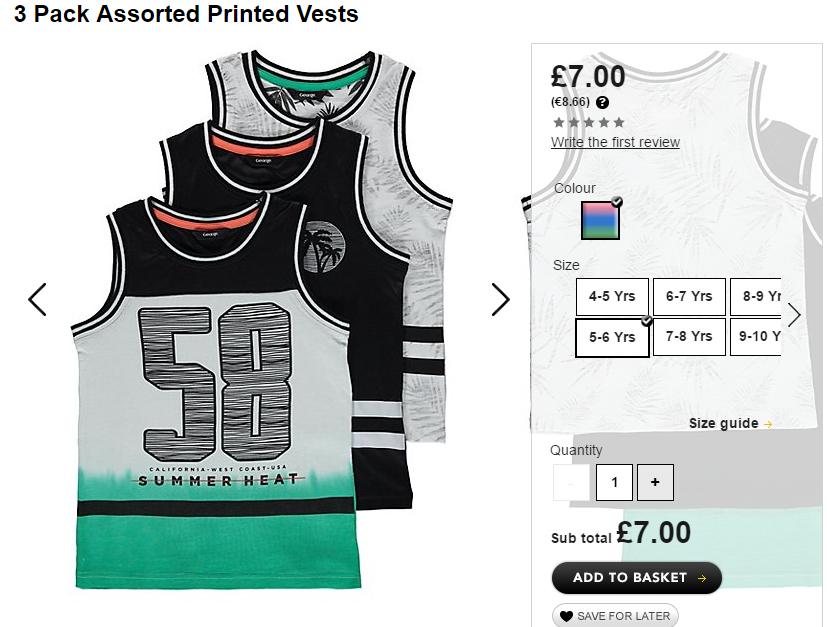
Task: Increase quantity with the plus button
Action: pyautogui.click(x=655, y=482)
